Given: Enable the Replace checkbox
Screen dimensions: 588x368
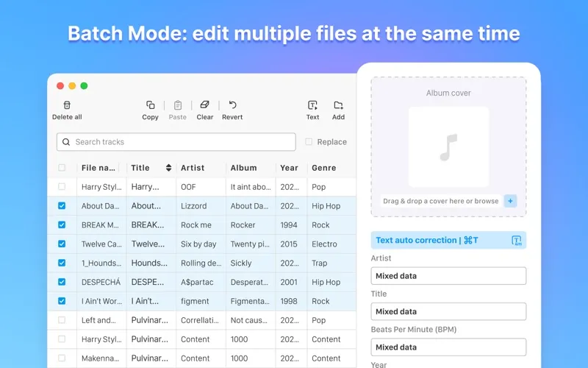Looking at the screenshot, I should click(x=309, y=142).
